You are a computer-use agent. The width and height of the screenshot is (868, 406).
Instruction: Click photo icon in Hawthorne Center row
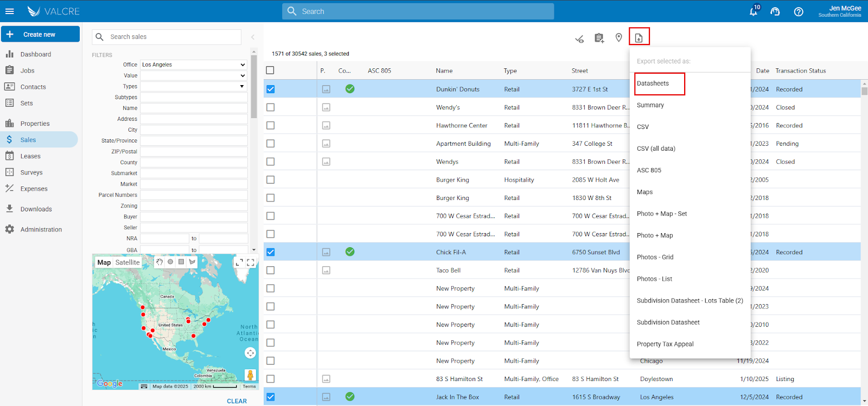coord(326,126)
